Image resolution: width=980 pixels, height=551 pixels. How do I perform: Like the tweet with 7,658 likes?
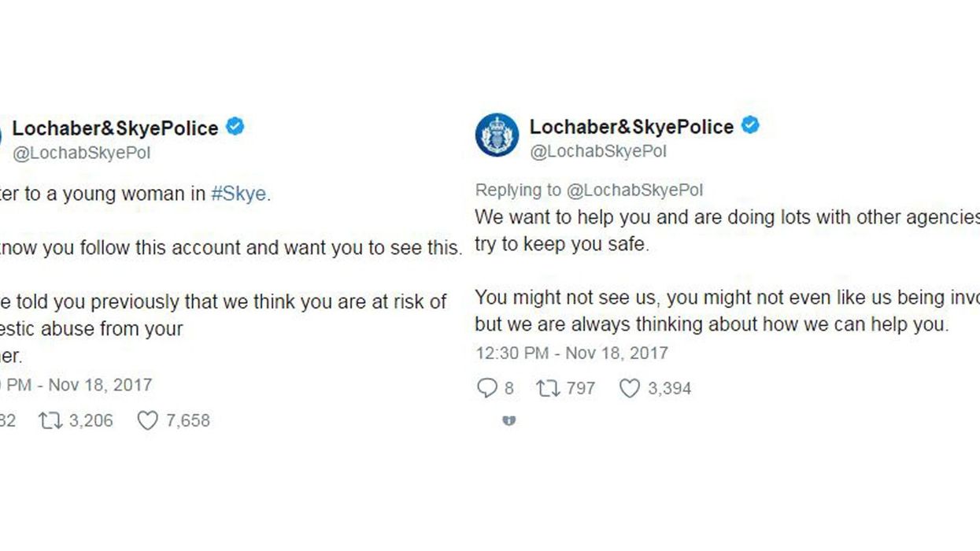coord(147,420)
